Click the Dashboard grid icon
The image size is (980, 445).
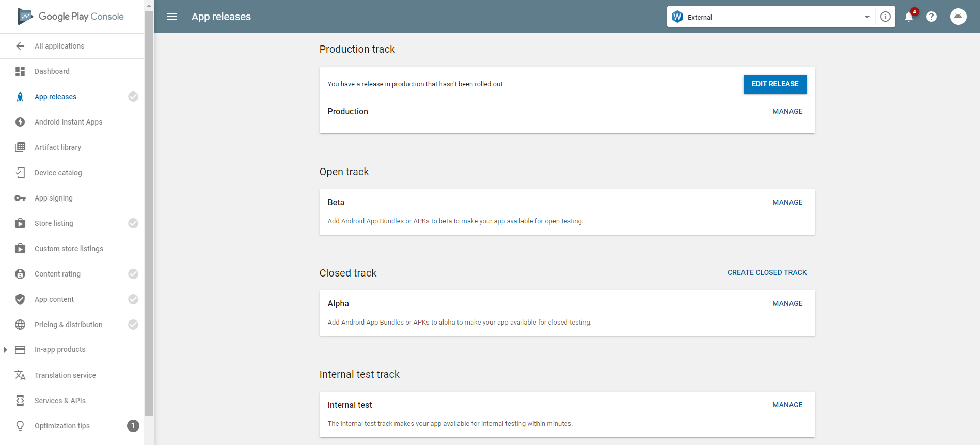[x=20, y=71]
